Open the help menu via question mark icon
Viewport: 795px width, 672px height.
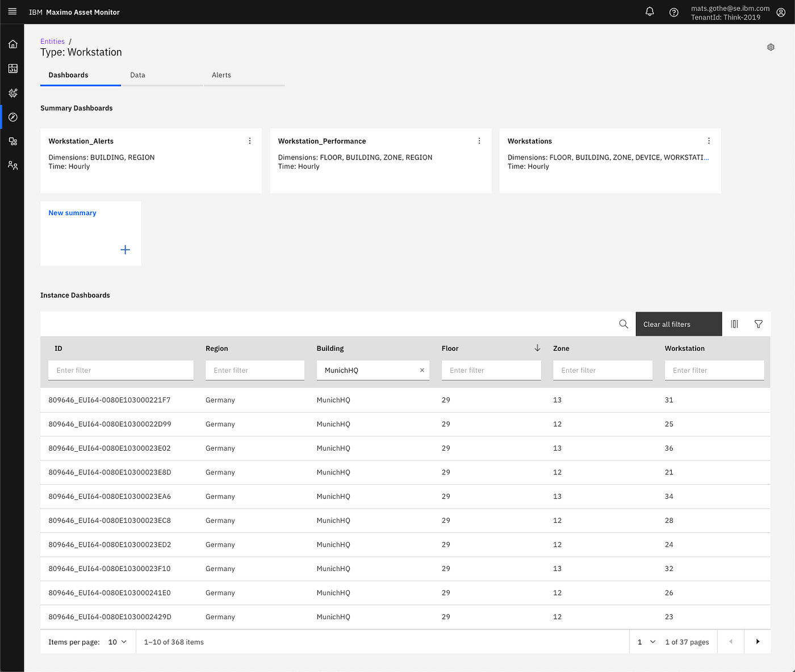[x=673, y=11]
